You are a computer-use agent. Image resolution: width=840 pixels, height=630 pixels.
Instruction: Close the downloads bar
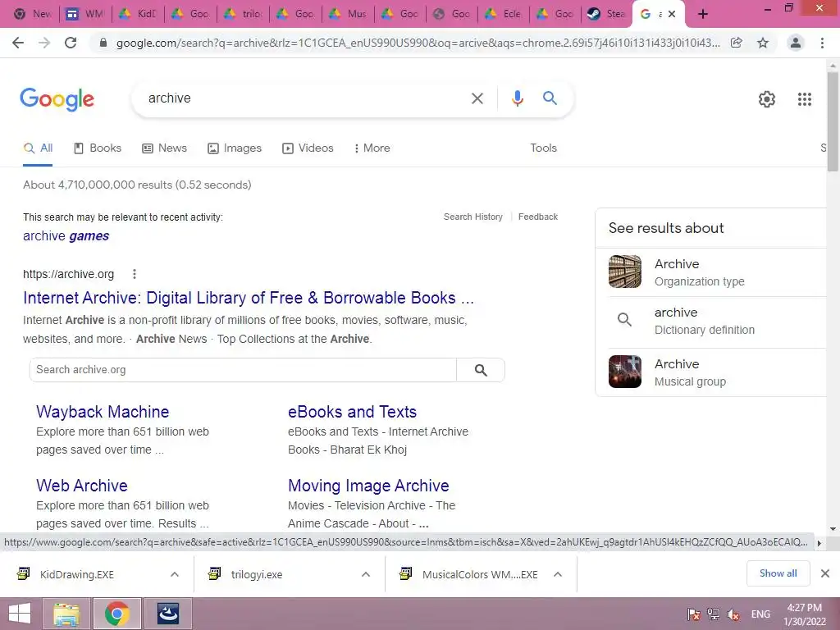coord(825,573)
